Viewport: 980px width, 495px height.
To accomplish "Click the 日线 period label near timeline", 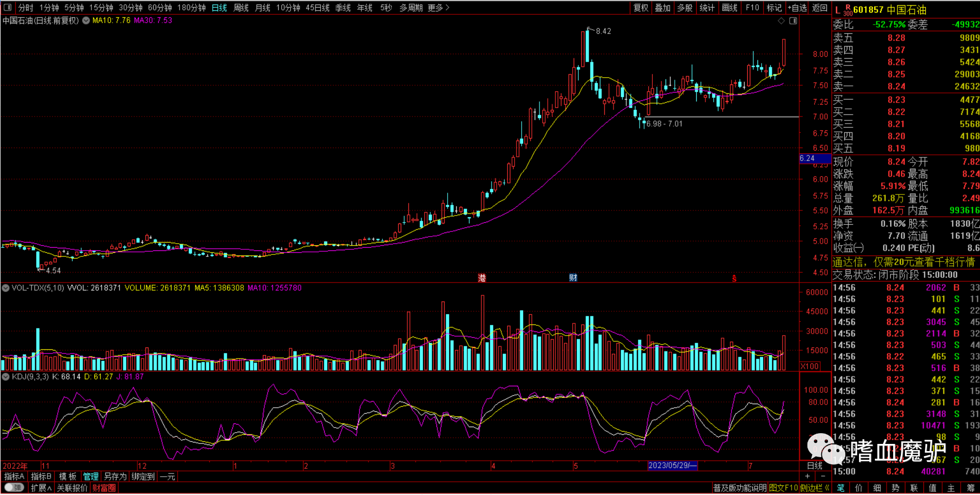I will (x=815, y=465).
